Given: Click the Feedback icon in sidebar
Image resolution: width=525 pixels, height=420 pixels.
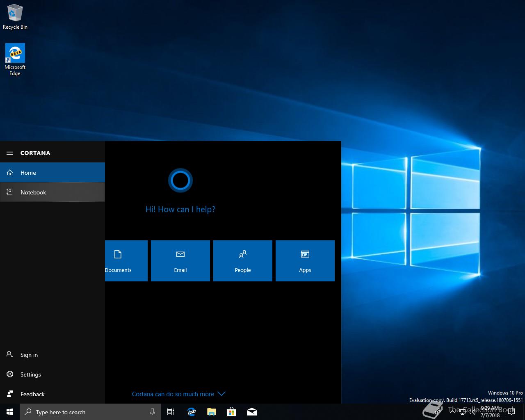Looking at the screenshot, I should 10,394.
